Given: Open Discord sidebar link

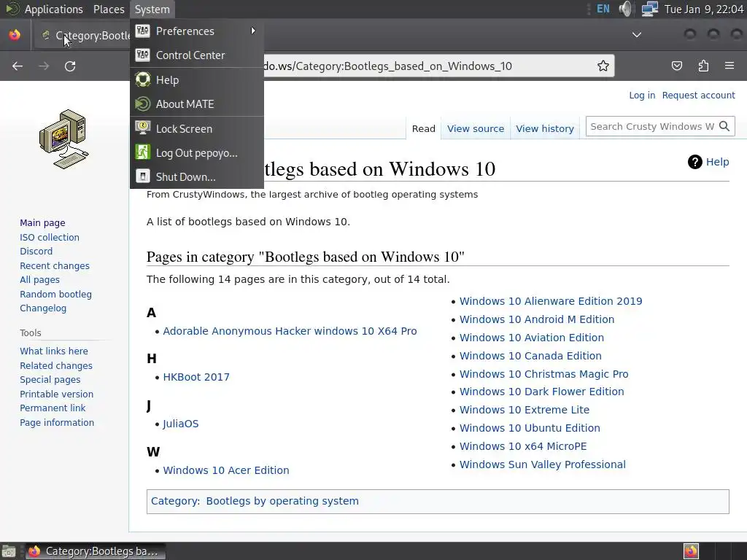Looking at the screenshot, I should tap(36, 251).
